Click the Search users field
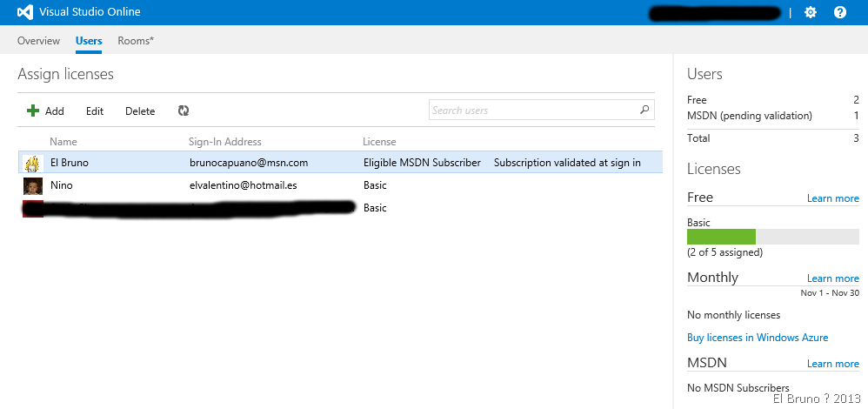Screen dimensions: 868x409 pyautogui.click(x=532, y=111)
